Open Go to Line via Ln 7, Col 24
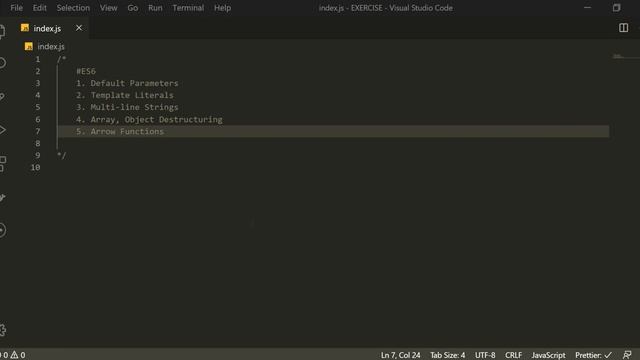640x360 pixels. click(x=400, y=355)
